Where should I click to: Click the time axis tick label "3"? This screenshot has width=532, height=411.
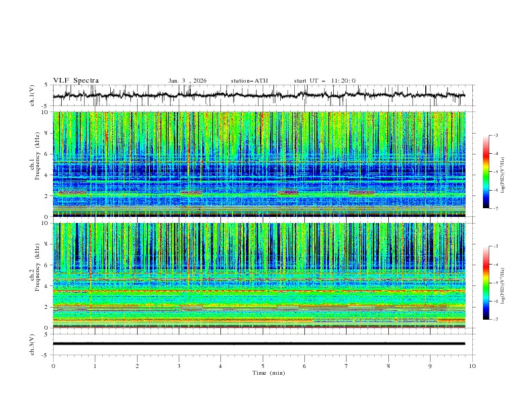coord(179,366)
